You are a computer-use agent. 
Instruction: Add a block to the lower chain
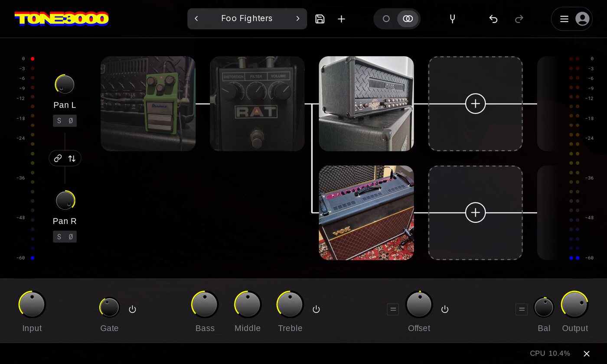click(476, 213)
